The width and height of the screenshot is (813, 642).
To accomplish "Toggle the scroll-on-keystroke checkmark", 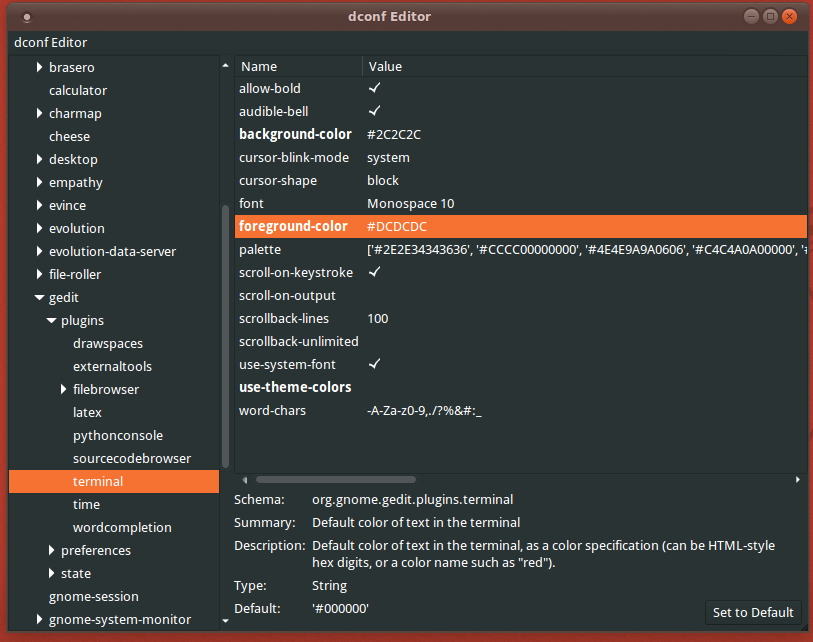I will coord(374,272).
